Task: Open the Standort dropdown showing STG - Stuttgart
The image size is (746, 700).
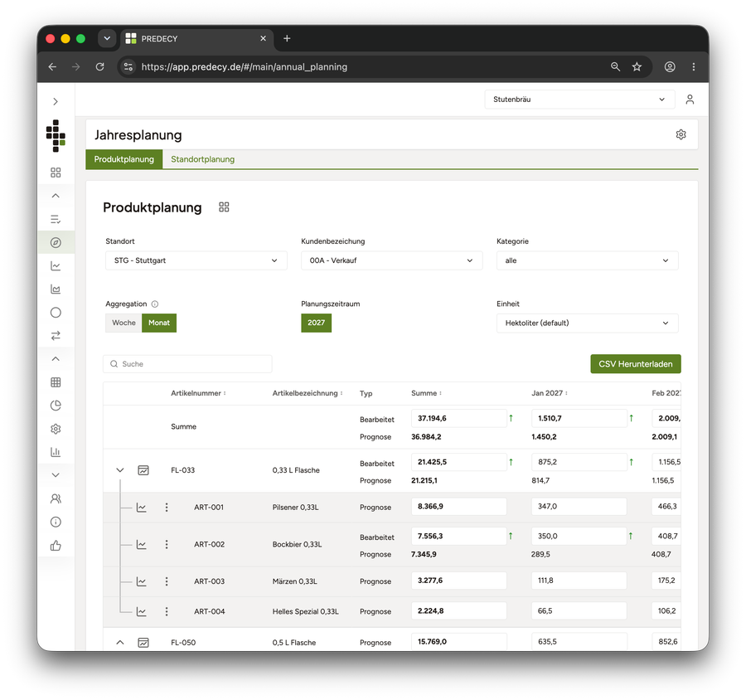Action: (x=196, y=261)
